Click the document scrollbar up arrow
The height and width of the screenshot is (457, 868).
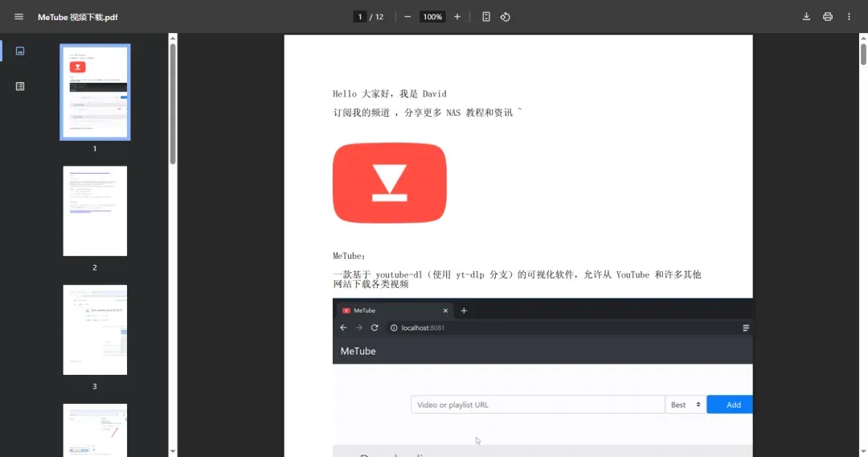[863, 39]
